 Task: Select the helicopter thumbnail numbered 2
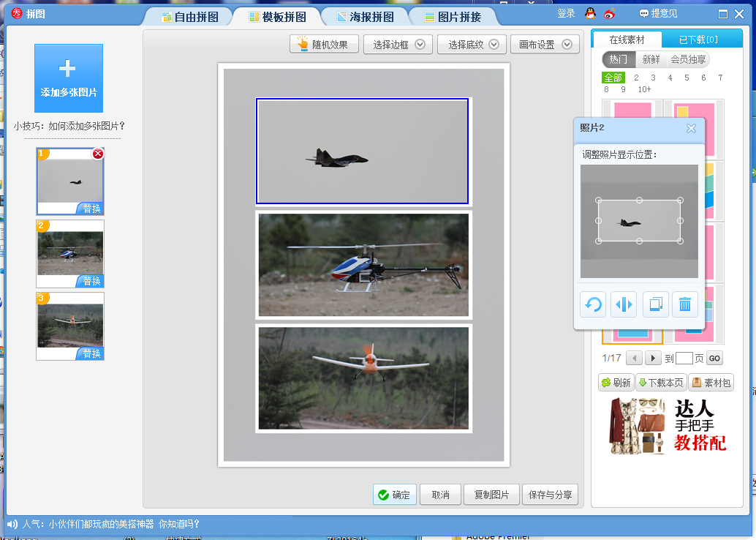point(70,253)
